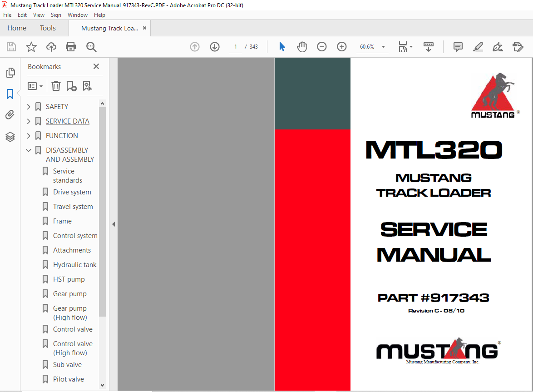Go to next page arrow
533x392 pixels.
214,47
